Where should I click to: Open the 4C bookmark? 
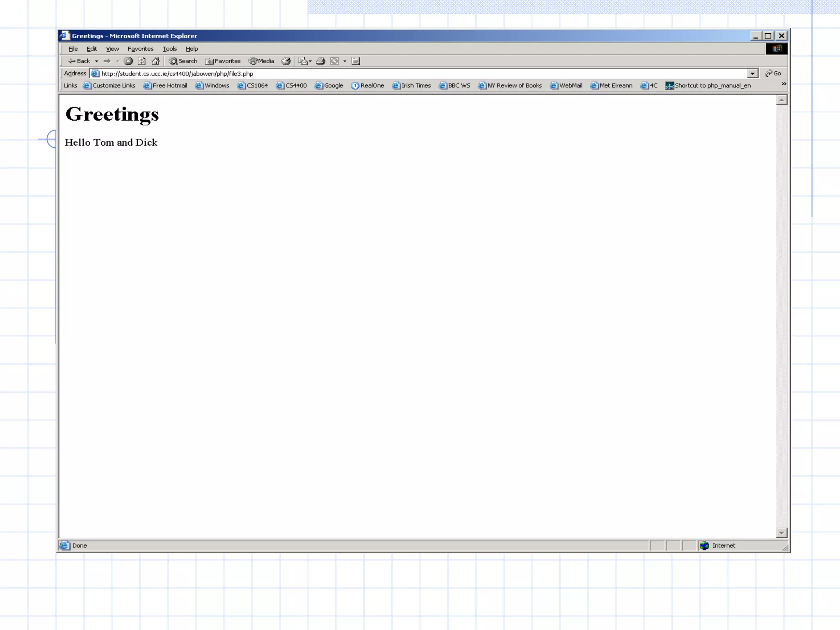coord(649,86)
